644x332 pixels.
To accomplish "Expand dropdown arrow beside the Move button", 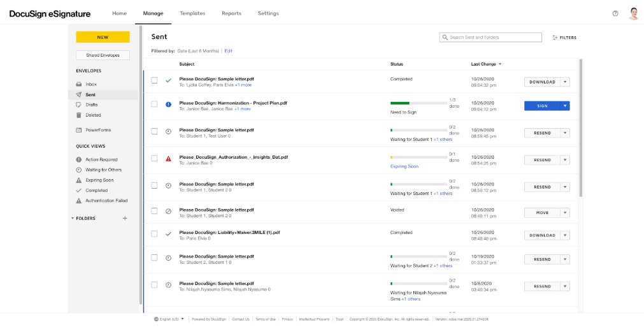I will click(x=565, y=213).
